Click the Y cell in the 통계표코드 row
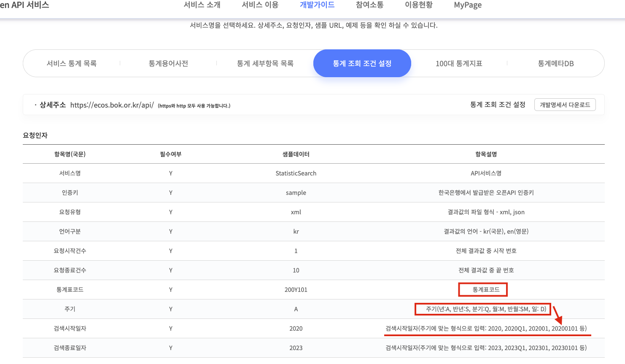 point(171,290)
